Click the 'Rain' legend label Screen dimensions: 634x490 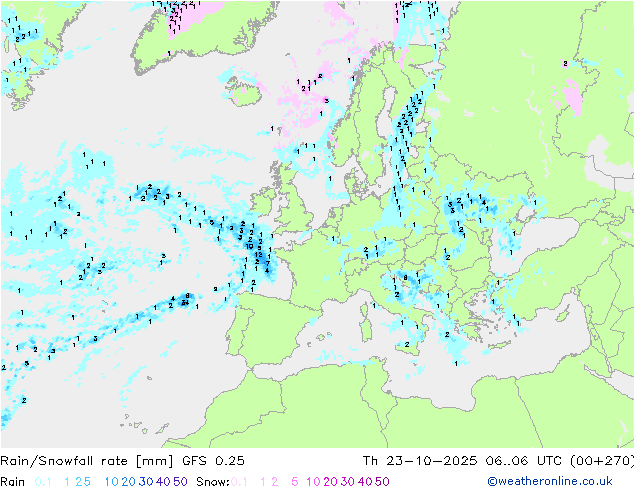point(13,482)
